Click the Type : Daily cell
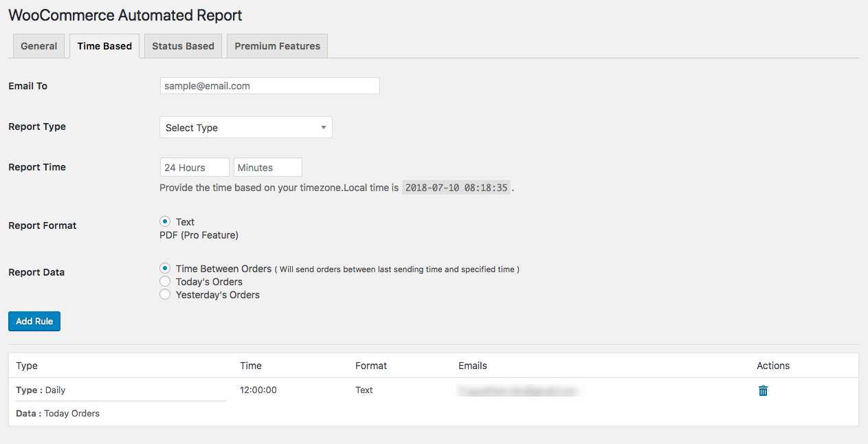Screen dimensions: 868x444 [x=41, y=390]
